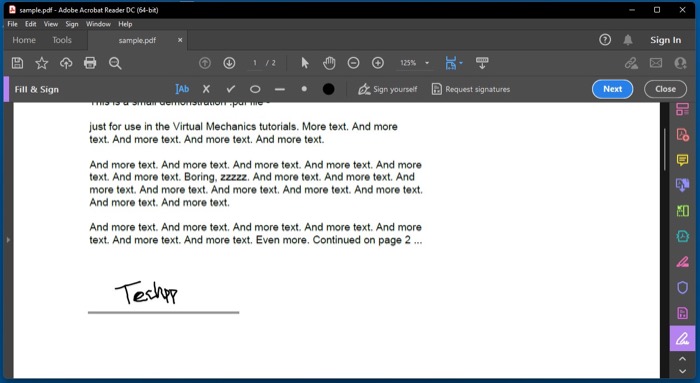Open the Sign menu

pyautogui.click(x=72, y=24)
